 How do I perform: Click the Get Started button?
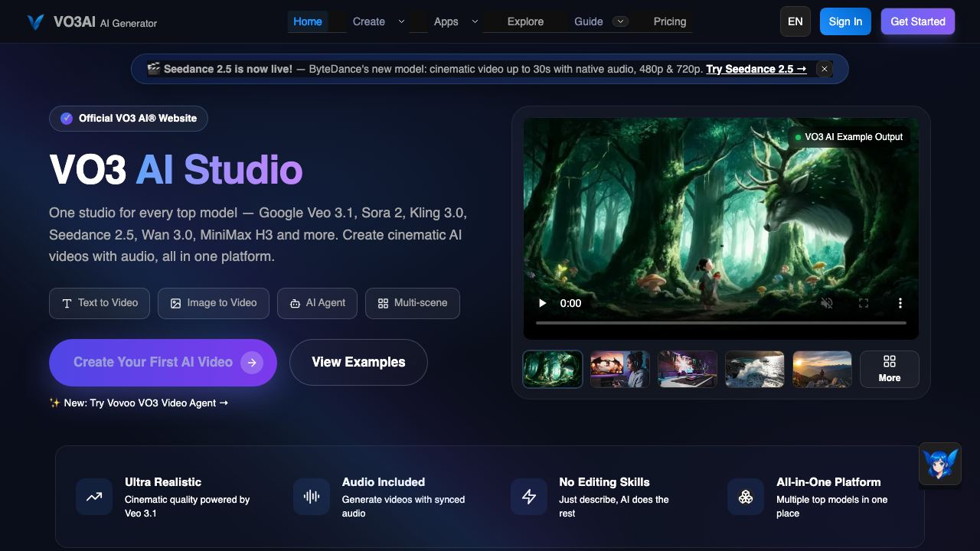coord(918,21)
